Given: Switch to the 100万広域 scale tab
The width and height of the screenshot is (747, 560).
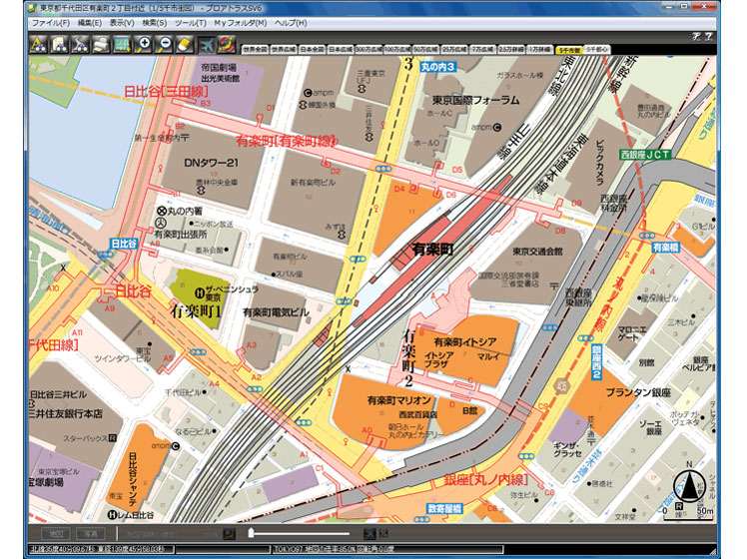Looking at the screenshot, I should (x=397, y=50).
